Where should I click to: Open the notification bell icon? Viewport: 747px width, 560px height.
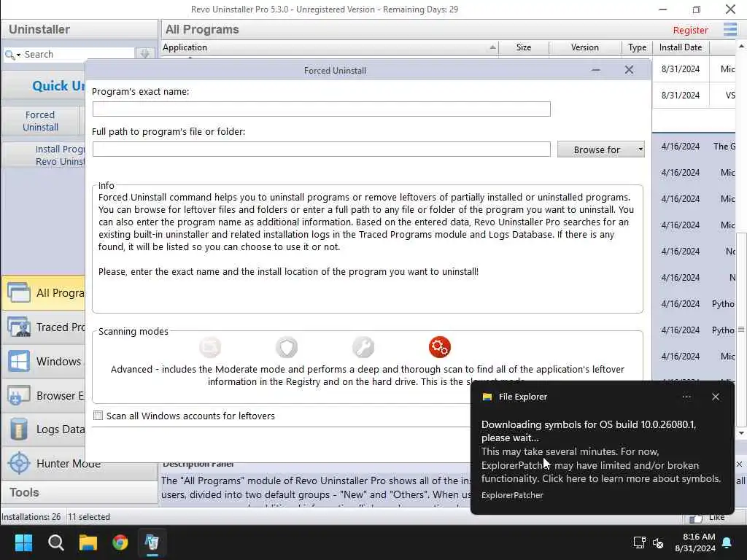pyautogui.click(x=727, y=542)
